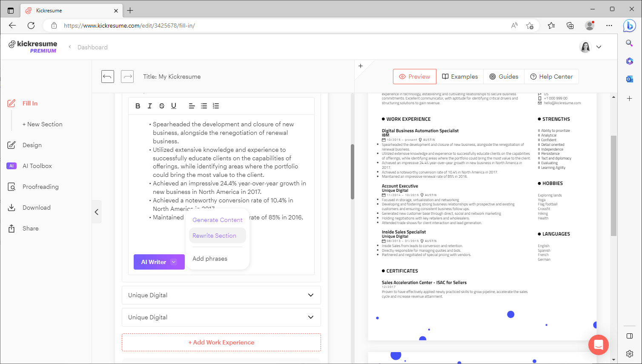Image resolution: width=642 pixels, height=364 pixels.
Task: Open Outlook in Edge sidebar
Action: click(630, 79)
